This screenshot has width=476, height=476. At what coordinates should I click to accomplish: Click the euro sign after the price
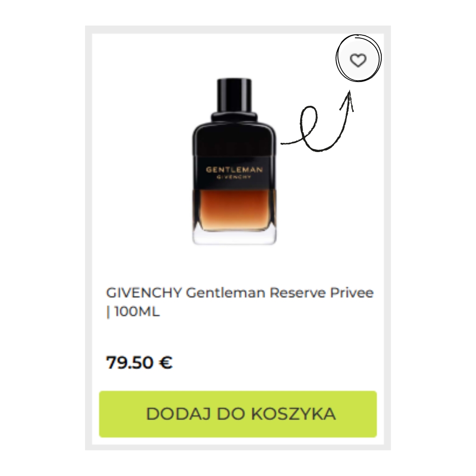click(x=166, y=362)
